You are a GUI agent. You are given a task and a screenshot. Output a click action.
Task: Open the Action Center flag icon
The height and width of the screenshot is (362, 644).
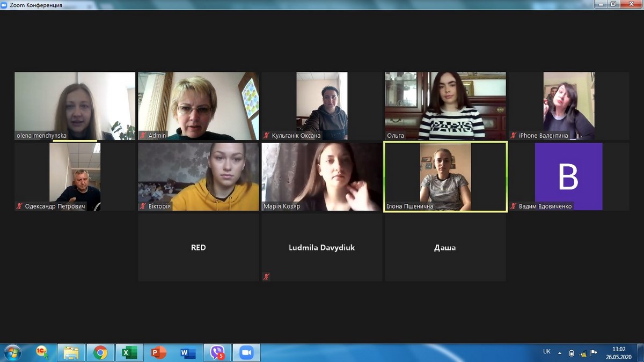coord(594,353)
